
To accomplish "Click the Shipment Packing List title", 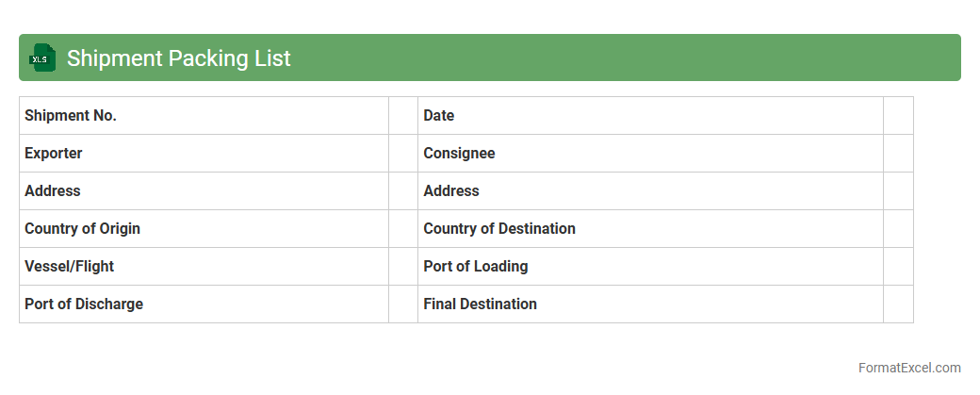I will pyautogui.click(x=178, y=58).
